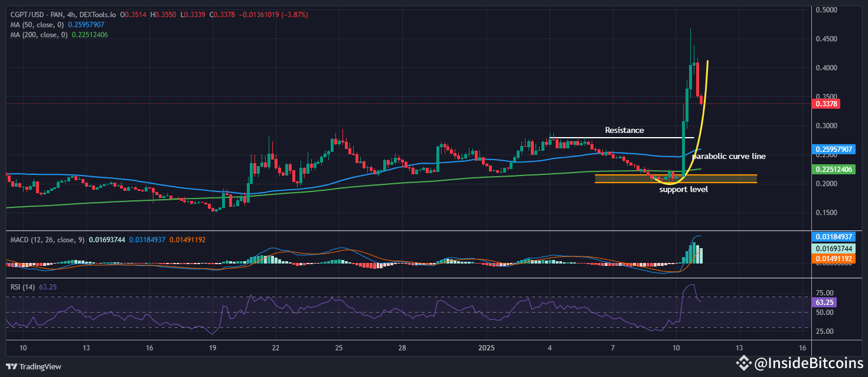The height and width of the screenshot is (377, 868).
Task: Click the blue MA 50 price tag
Action: click(x=833, y=149)
